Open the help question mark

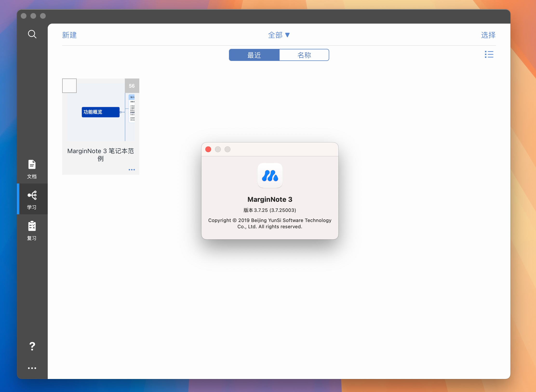(x=32, y=346)
